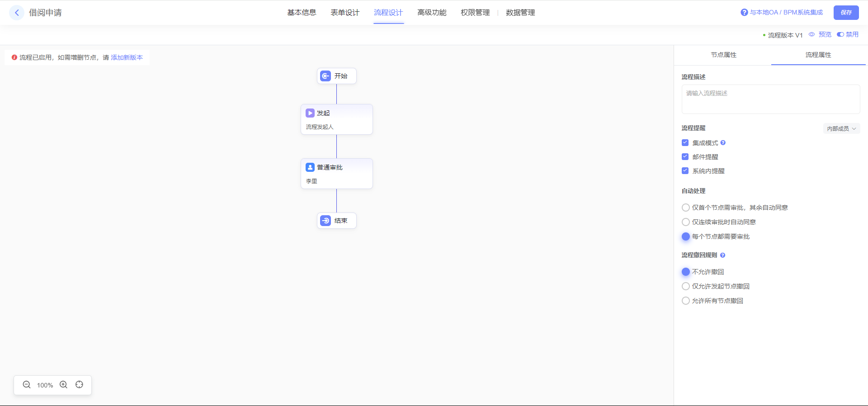The width and height of the screenshot is (868, 406).
Task: Click the 流程描述 text input field
Action: [x=770, y=99]
